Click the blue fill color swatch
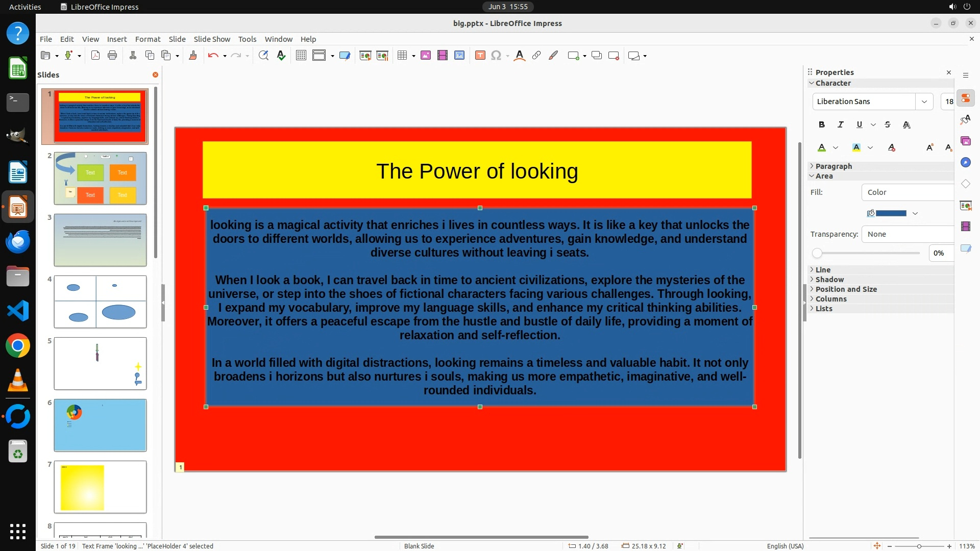This screenshot has height=551, width=980. tap(891, 213)
